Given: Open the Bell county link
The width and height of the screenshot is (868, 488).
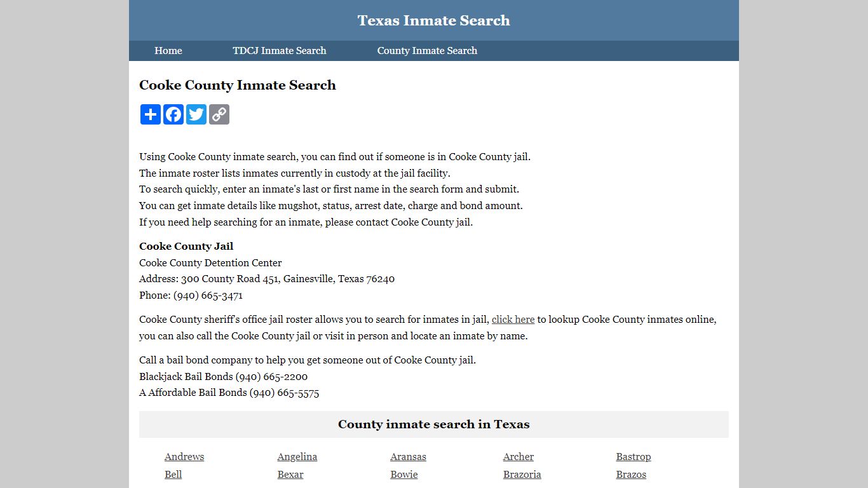Looking at the screenshot, I should pos(173,475).
